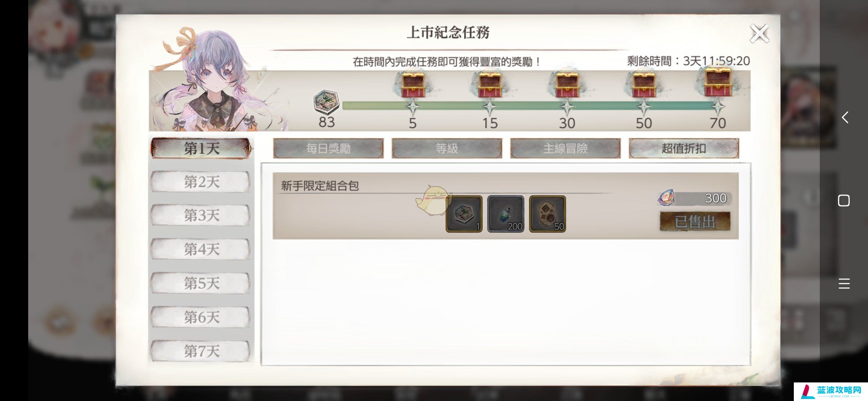Tap the scroll item with quantity 50
This screenshot has width=868, height=401.
548,214
